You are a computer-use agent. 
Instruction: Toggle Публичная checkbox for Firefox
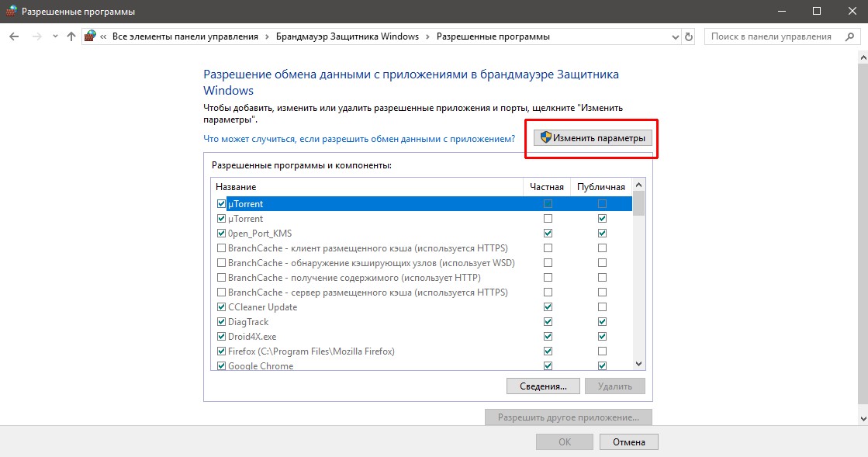click(602, 351)
